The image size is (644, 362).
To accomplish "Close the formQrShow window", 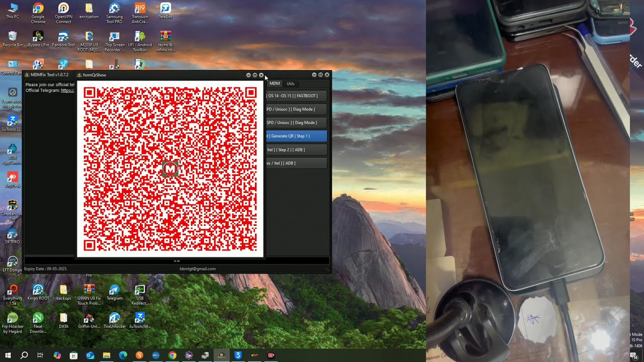I will [x=261, y=75].
